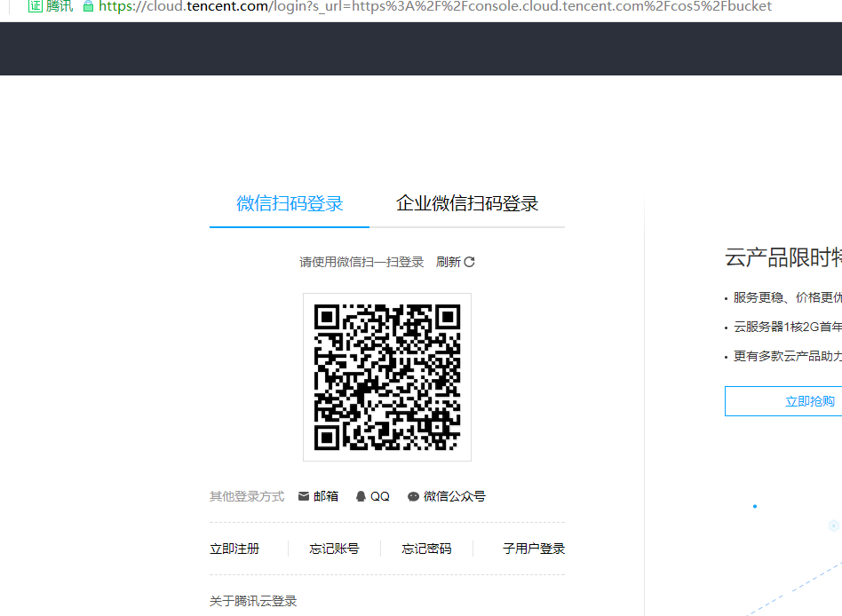Image resolution: width=842 pixels, height=616 pixels.
Task: Click the refresh circular arrow icon
Action: pos(469,262)
